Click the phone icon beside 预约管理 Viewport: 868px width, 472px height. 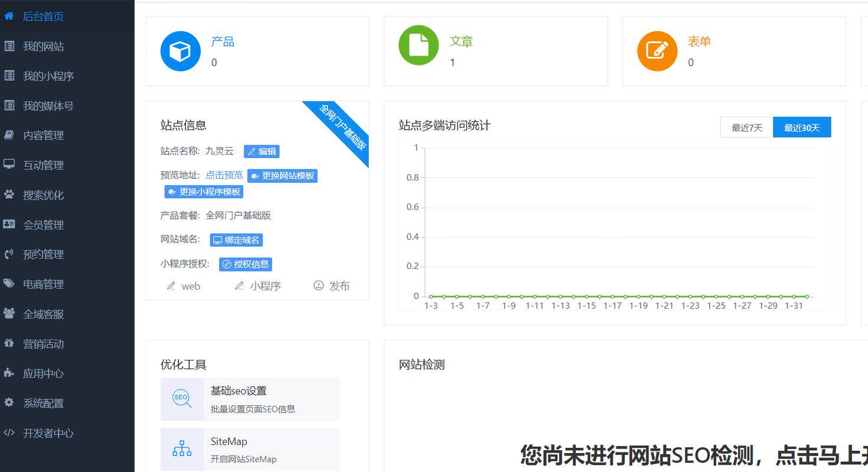click(9, 254)
